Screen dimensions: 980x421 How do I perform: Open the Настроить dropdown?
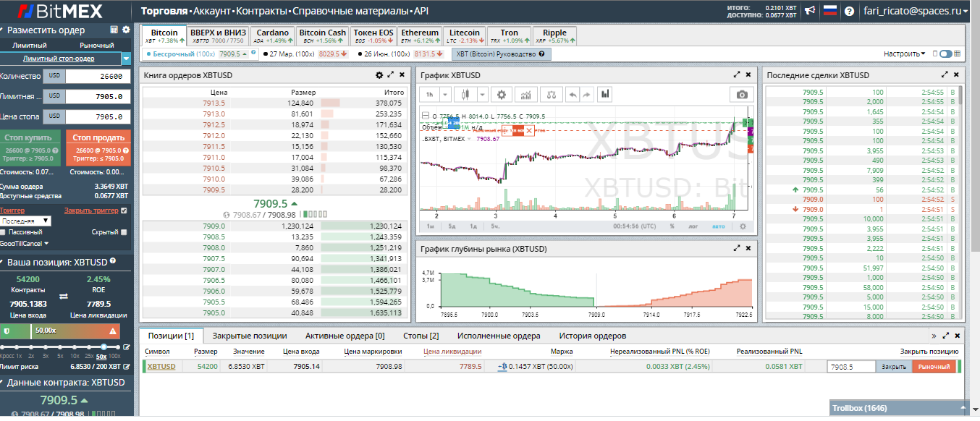904,54
